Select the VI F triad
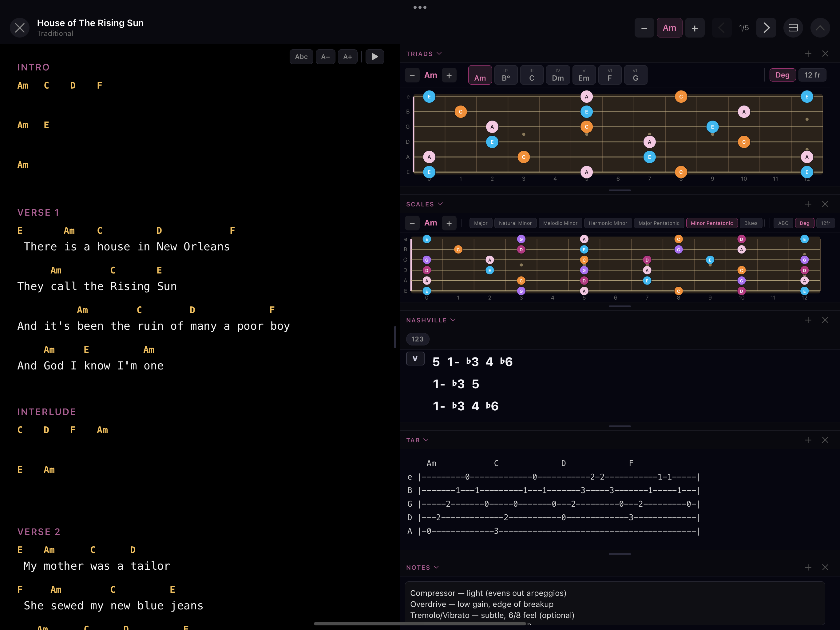The height and width of the screenshot is (630, 840). (x=609, y=75)
